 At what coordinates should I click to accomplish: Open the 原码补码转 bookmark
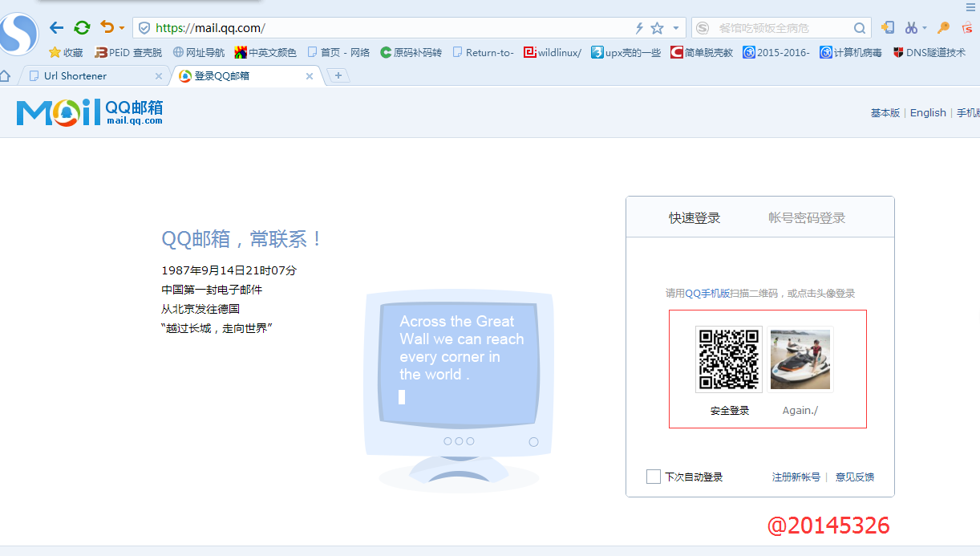coord(411,52)
